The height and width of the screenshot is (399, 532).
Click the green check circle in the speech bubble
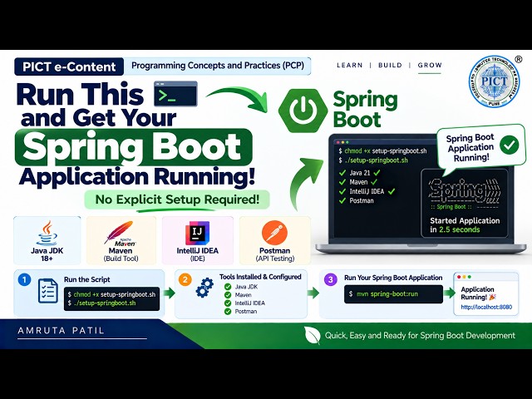click(x=510, y=145)
